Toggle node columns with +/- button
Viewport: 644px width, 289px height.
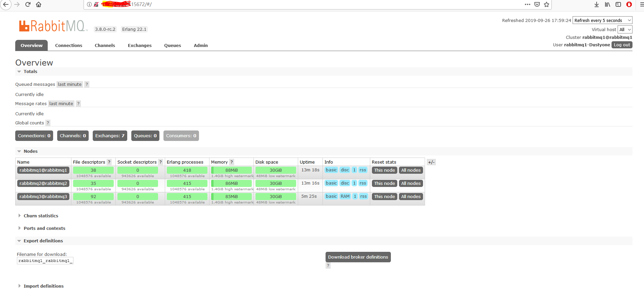click(x=431, y=162)
